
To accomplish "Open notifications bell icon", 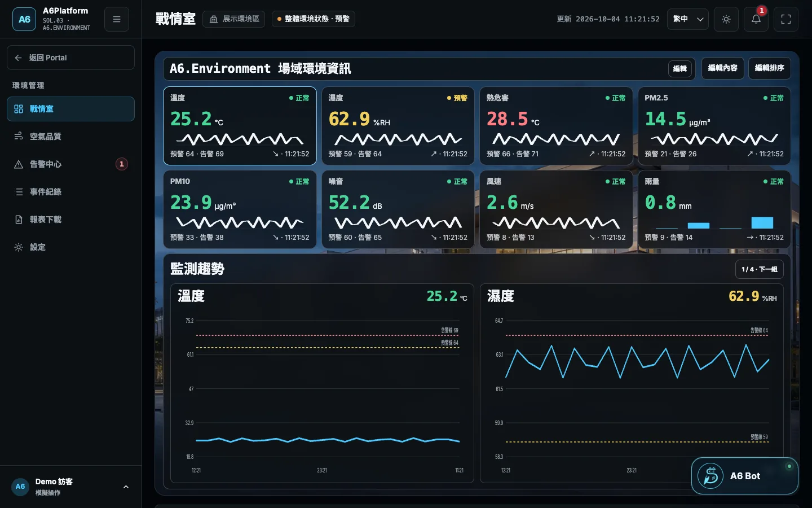I will click(756, 19).
